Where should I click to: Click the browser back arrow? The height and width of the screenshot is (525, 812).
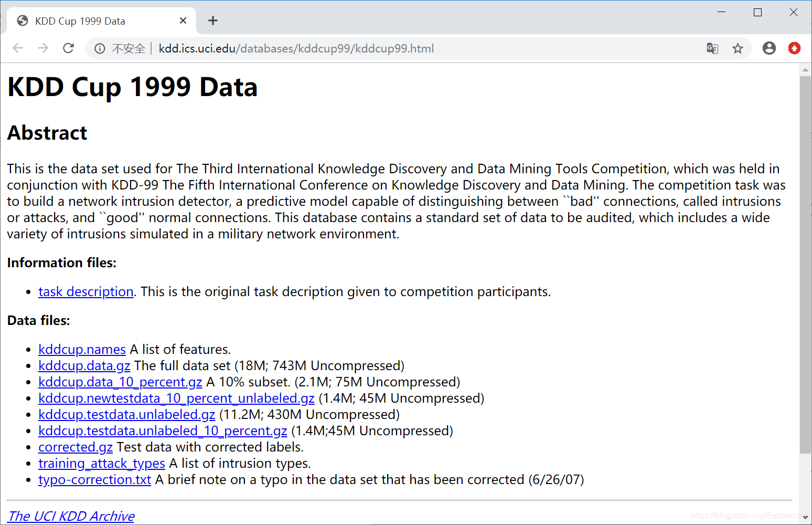click(18, 48)
